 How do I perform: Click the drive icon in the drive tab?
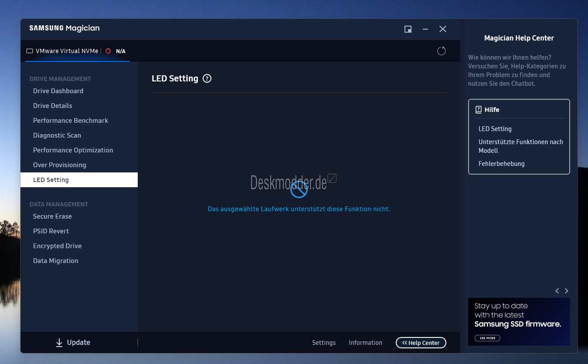(30, 51)
